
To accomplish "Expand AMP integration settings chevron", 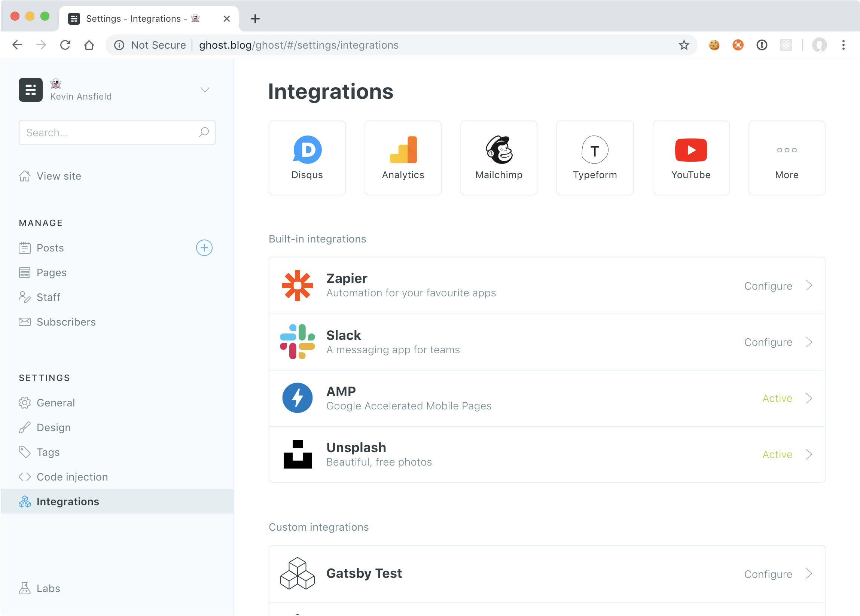I will [809, 398].
